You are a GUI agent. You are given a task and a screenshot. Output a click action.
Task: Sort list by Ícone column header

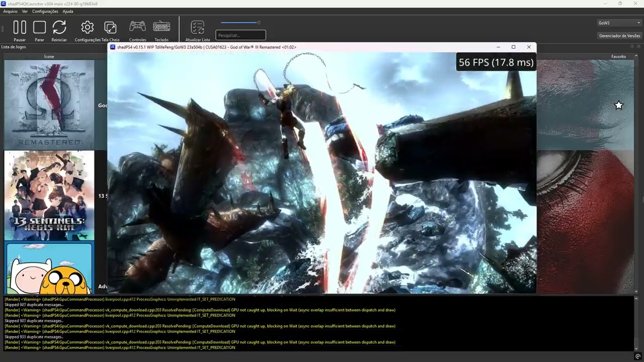[49, 57]
